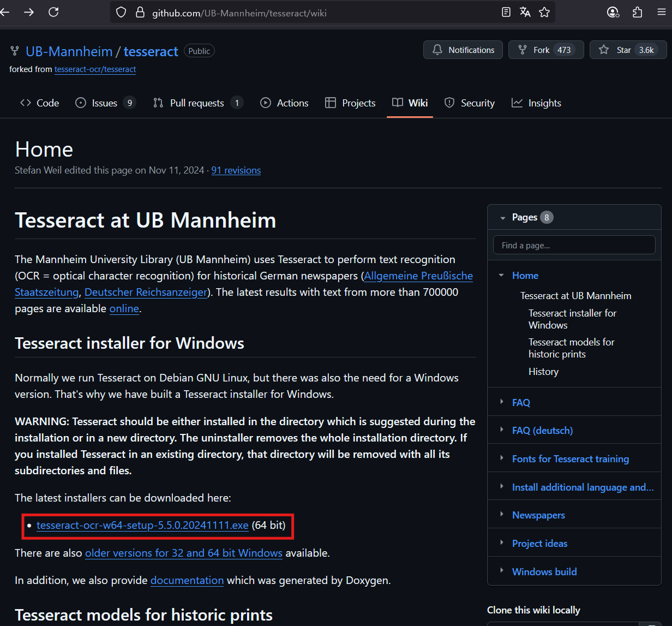Open the Code tab

point(39,103)
